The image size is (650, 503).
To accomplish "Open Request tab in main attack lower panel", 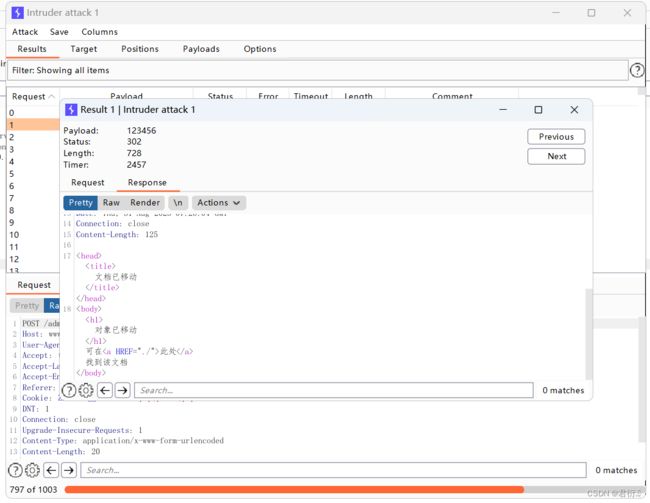I will [x=34, y=285].
